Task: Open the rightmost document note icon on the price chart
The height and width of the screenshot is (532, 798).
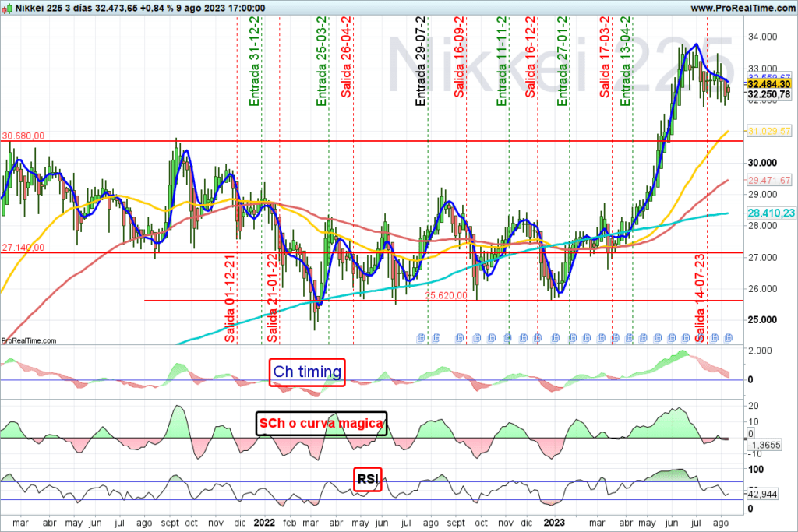Action: (729, 338)
